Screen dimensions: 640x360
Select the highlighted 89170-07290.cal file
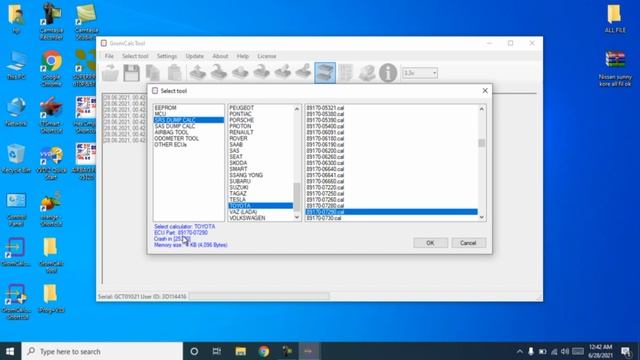391,212
